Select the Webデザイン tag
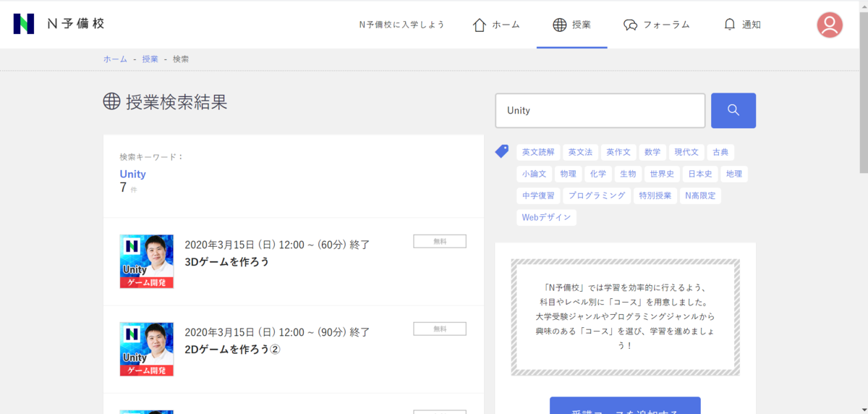The height and width of the screenshot is (414, 868). tap(546, 217)
